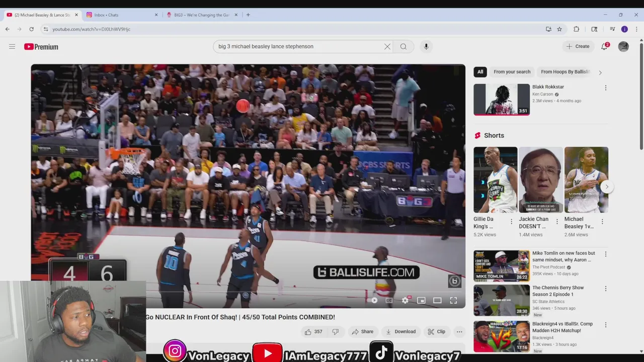Open Michael Beasley 1v Short thumbnail
The width and height of the screenshot is (644, 362).
click(586, 180)
